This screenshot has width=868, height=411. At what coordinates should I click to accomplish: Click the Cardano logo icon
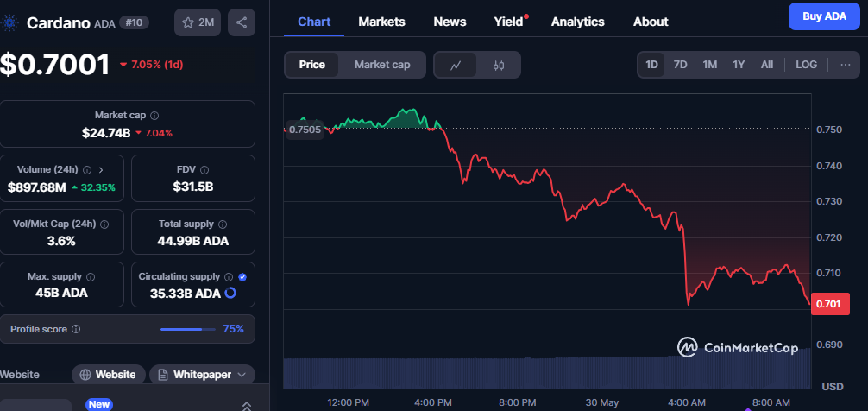point(9,22)
